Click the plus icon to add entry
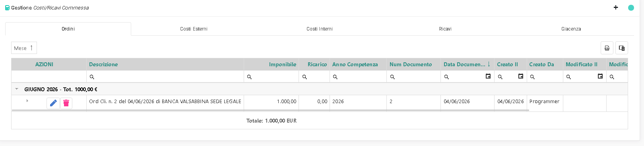Image resolution: width=644 pixels, height=146 pixels. 616,8
